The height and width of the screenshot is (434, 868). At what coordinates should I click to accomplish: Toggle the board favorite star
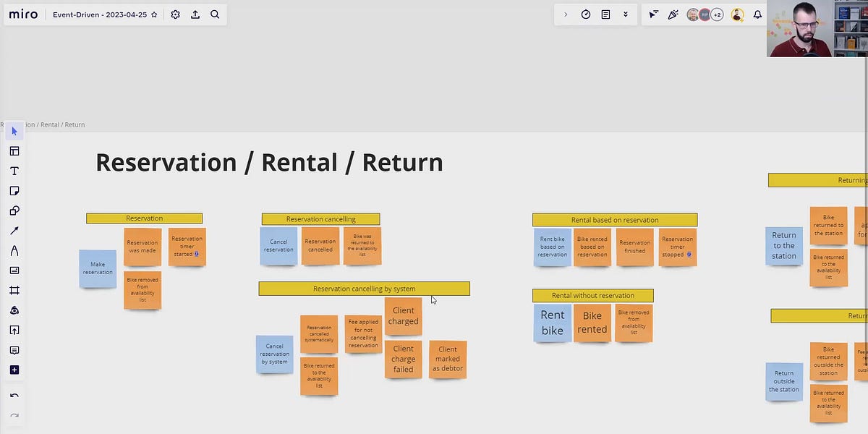coord(154,14)
